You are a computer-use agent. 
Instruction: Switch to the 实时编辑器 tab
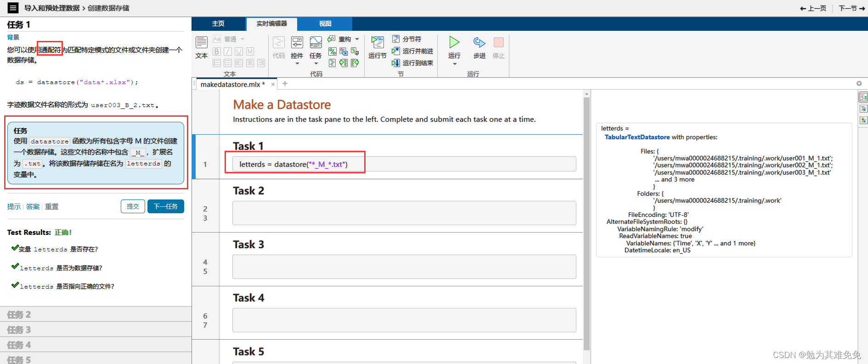click(271, 23)
